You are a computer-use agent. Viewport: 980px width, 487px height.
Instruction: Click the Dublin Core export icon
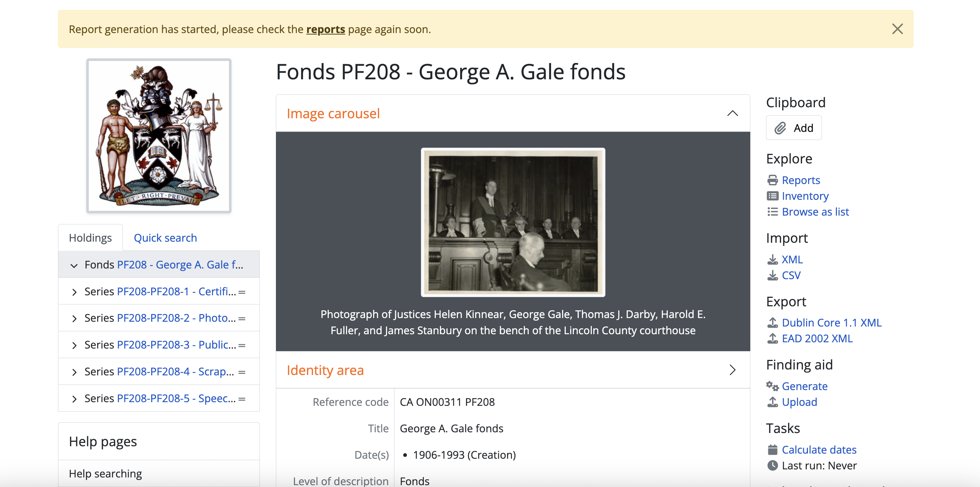772,323
